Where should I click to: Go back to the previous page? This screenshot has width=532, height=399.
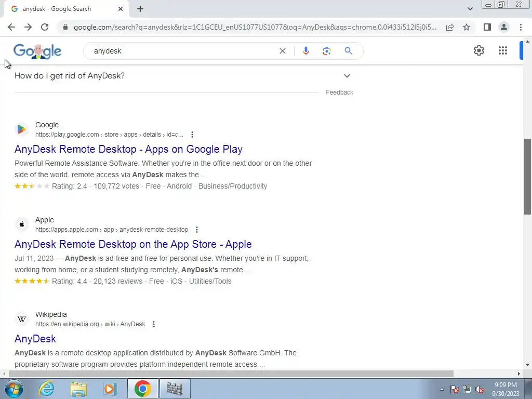(11, 27)
